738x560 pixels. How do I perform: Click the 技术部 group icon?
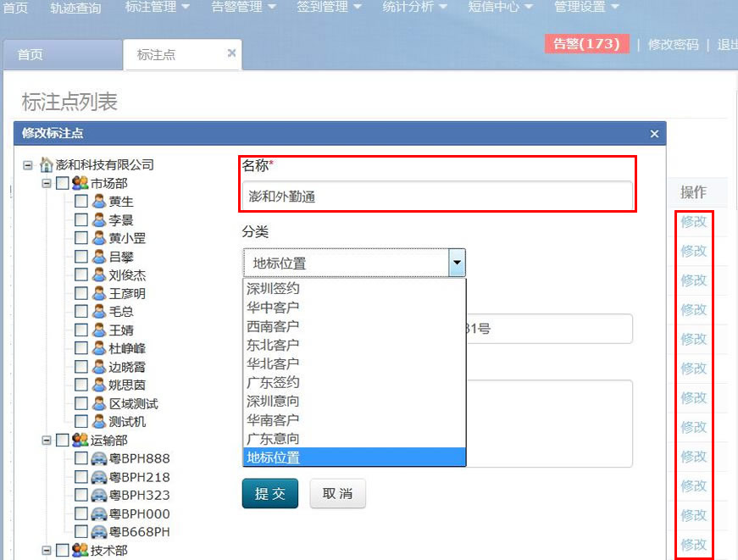point(80,550)
